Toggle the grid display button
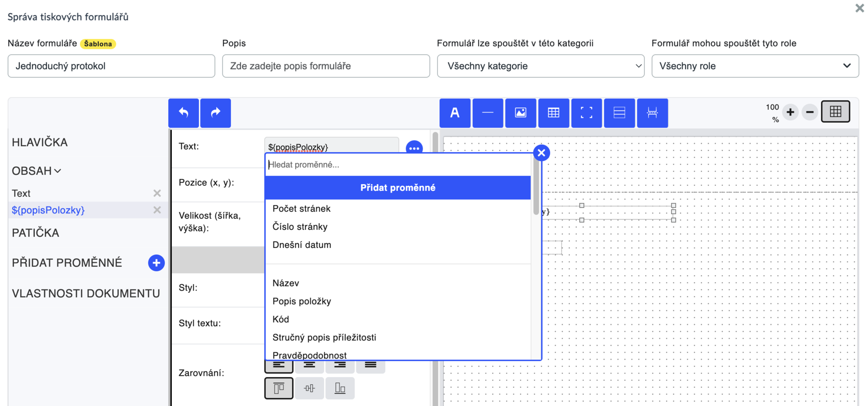Screen dimensions: 868x406 point(835,112)
